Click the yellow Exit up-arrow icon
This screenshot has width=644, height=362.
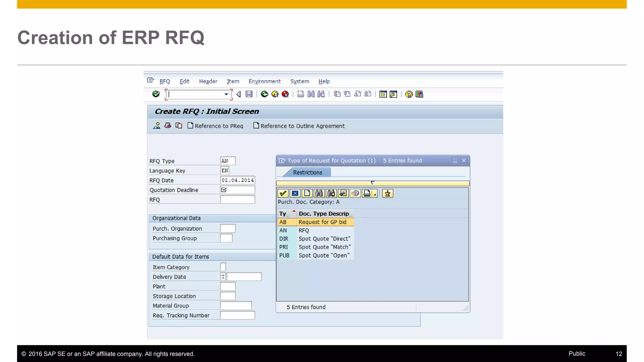[x=275, y=94]
